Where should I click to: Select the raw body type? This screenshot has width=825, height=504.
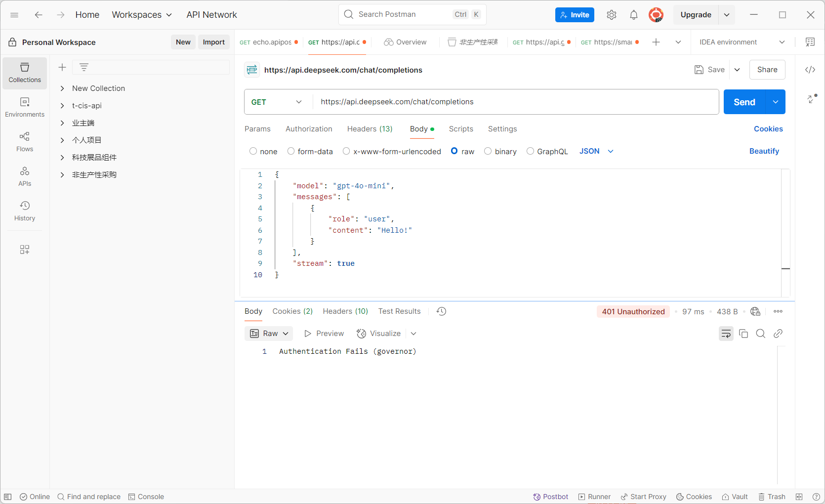tap(454, 151)
